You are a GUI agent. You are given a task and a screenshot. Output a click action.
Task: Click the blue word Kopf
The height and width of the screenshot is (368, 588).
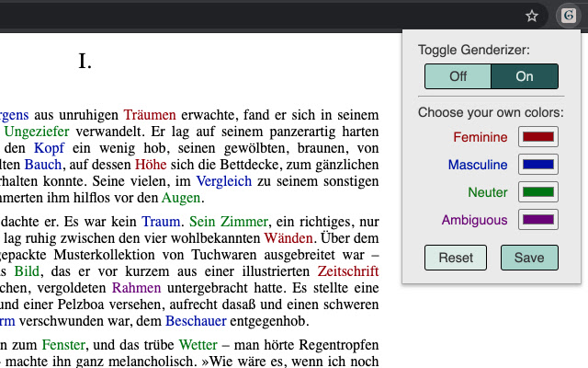pos(49,148)
